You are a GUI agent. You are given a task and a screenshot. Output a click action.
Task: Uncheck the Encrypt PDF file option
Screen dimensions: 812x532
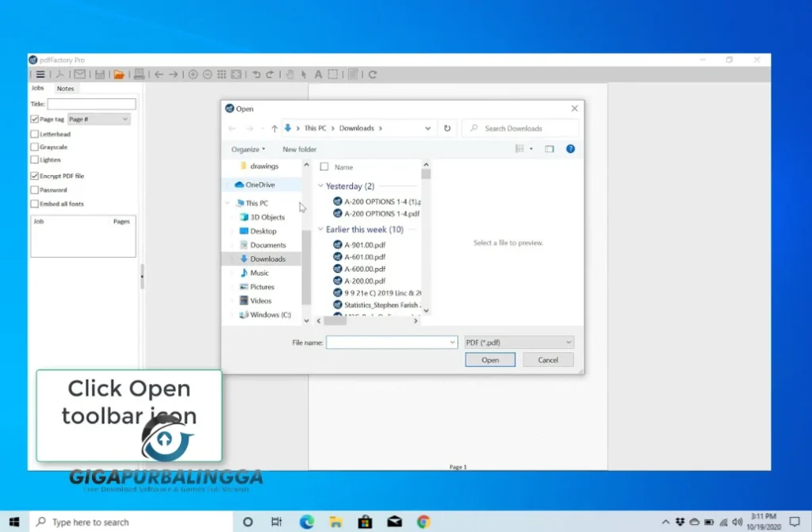pyautogui.click(x=34, y=175)
